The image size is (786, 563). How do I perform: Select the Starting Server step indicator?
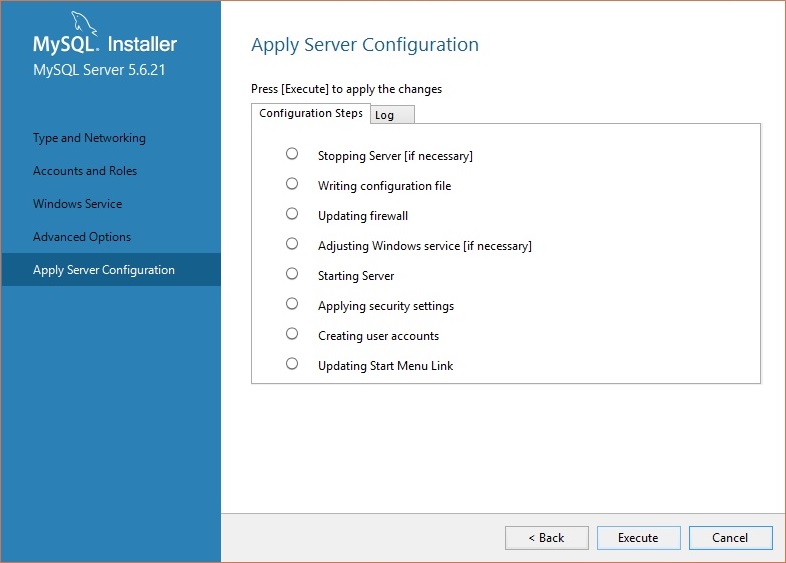(292, 274)
